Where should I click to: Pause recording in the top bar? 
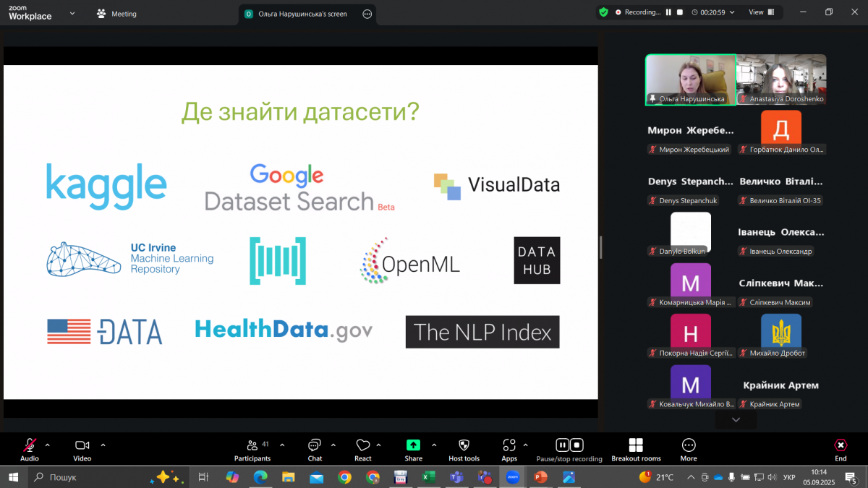click(669, 12)
